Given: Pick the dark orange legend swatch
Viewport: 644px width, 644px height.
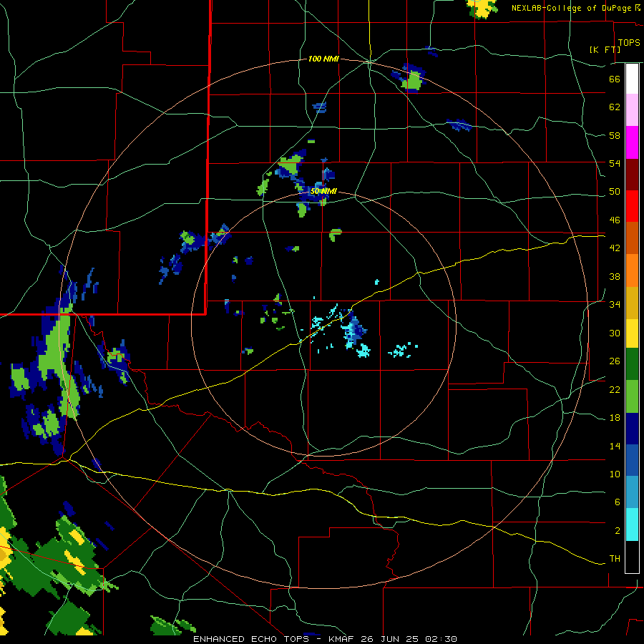Looking at the screenshot, I should coord(632,238).
